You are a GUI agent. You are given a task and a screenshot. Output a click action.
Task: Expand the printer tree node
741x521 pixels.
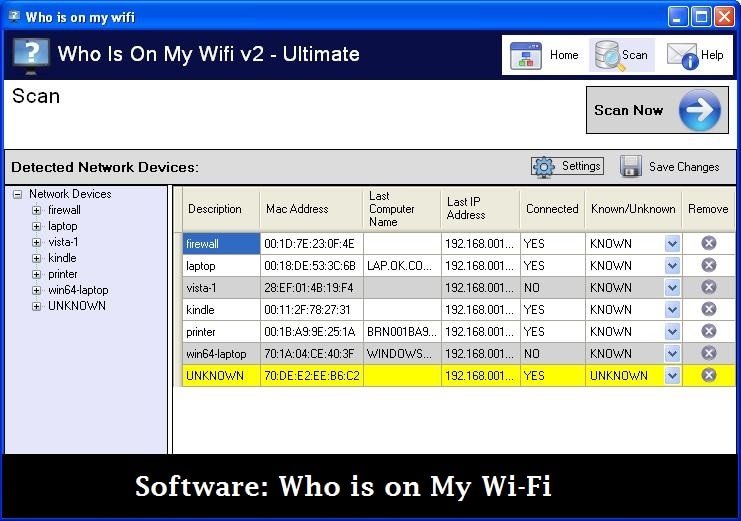click(x=36, y=275)
